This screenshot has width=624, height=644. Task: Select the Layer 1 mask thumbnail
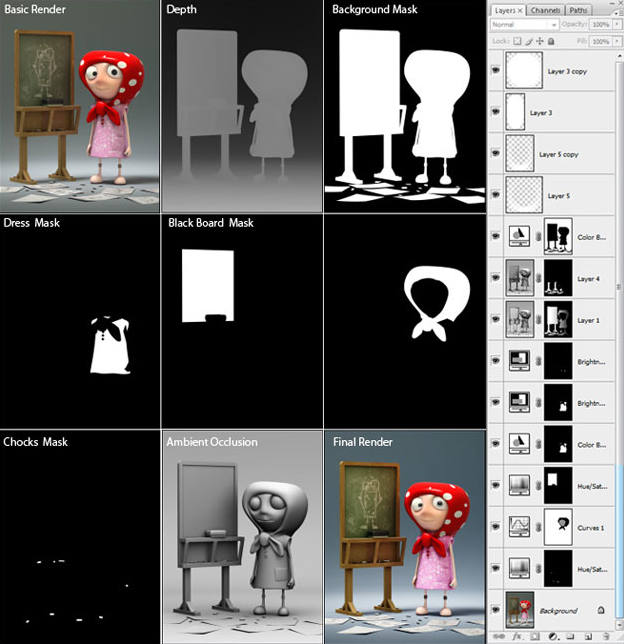coord(558,320)
